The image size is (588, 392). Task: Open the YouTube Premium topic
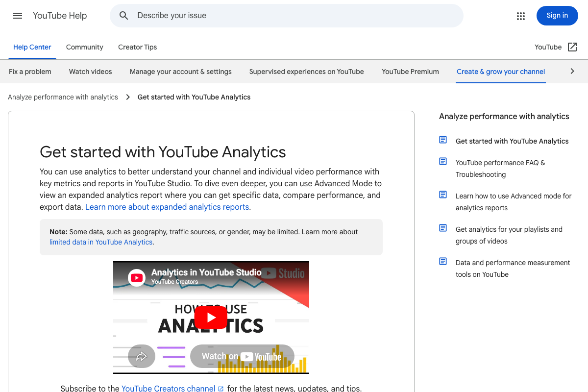click(x=411, y=72)
